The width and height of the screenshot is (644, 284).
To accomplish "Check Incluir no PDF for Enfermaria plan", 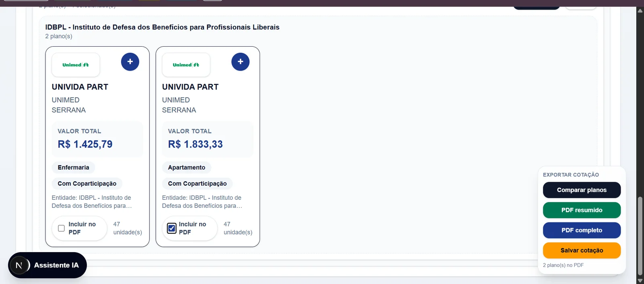I will 61,228.
